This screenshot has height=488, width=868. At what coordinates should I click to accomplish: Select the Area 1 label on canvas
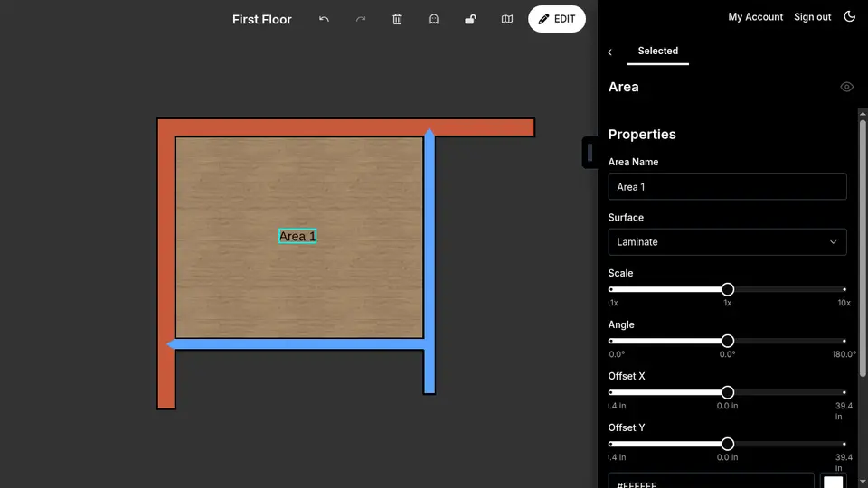click(x=297, y=236)
